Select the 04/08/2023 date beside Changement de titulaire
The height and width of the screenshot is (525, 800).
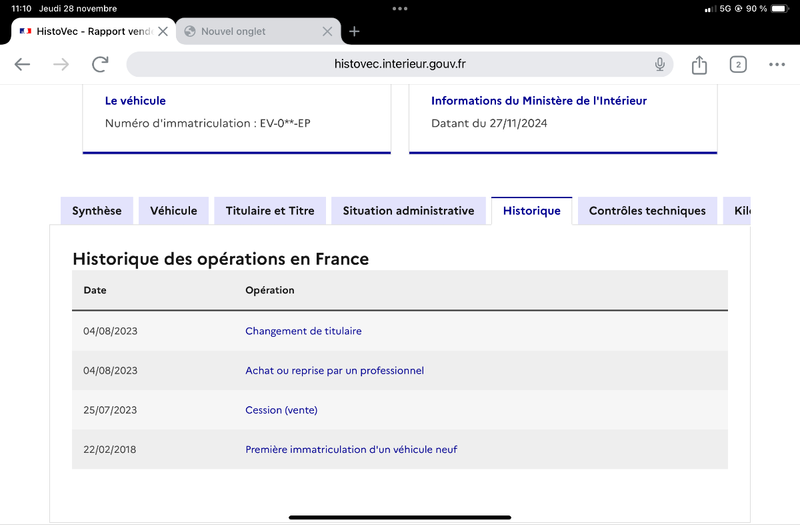[x=110, y=331]
